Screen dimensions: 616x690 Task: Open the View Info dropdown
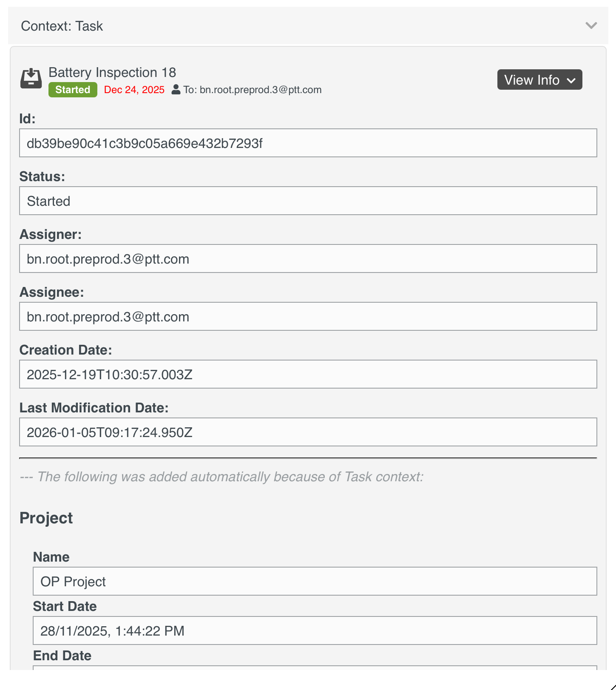(x=539, y=80)
